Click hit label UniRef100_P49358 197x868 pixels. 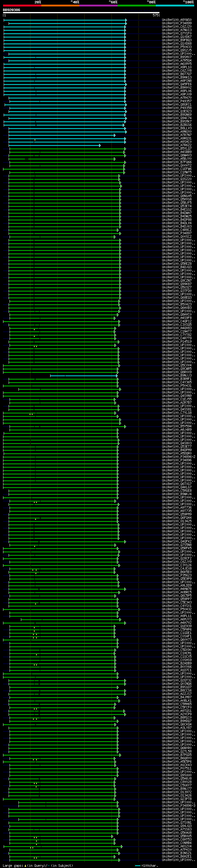click(177, 108)
